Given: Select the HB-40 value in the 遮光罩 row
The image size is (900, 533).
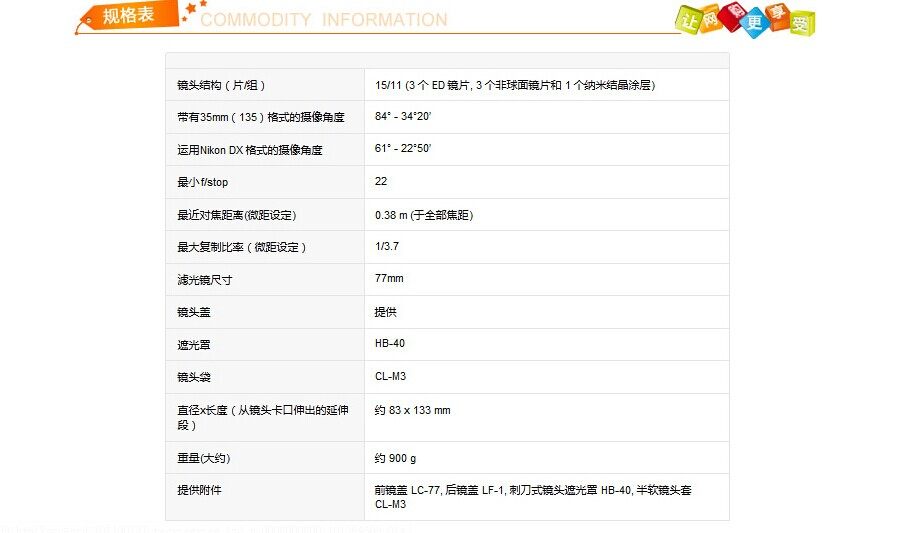Looking at the screenshot, I should (390, 343).
